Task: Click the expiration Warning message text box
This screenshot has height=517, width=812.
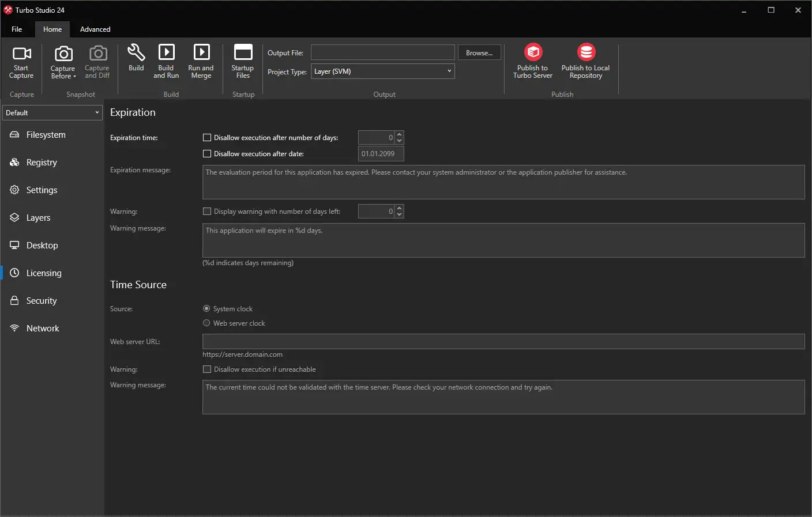Action: pos(503,240)
